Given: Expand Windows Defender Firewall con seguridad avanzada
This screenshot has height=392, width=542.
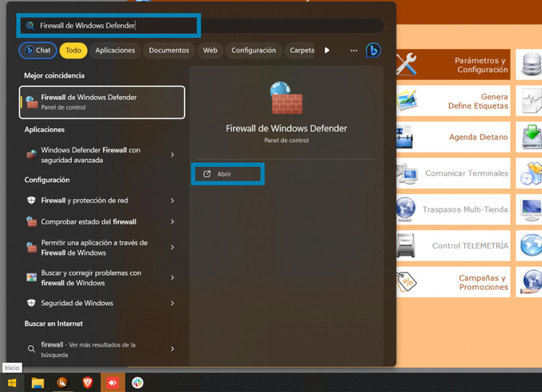Looking at the screenshot, I should pos(172,155).
